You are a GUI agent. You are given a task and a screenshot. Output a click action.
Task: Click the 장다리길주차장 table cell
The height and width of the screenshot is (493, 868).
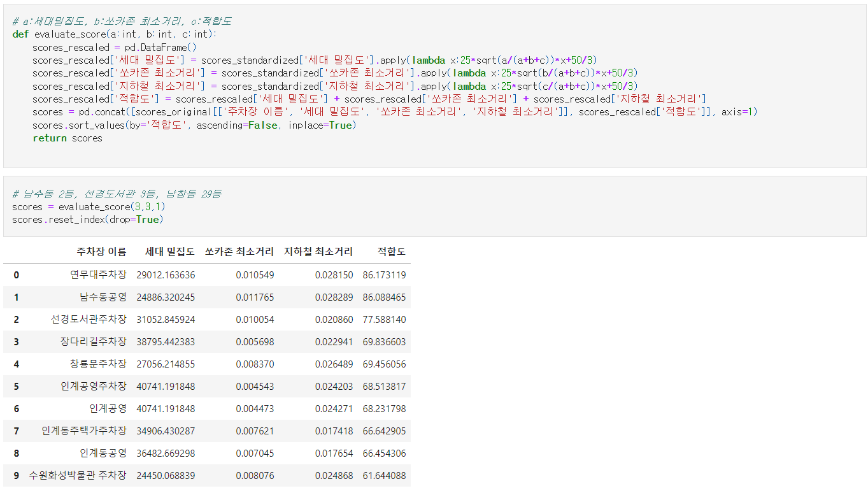pos(93,342)
